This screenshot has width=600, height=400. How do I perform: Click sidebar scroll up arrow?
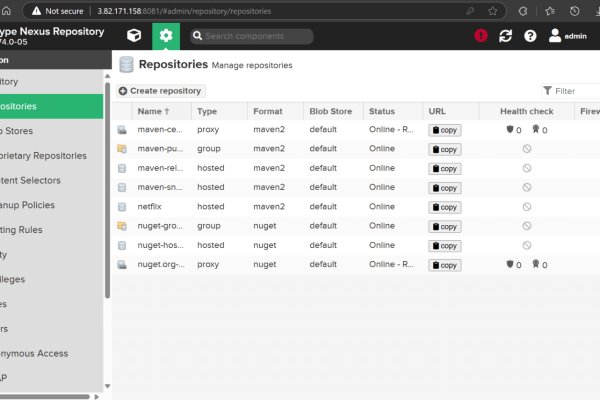tap(108, 76)
